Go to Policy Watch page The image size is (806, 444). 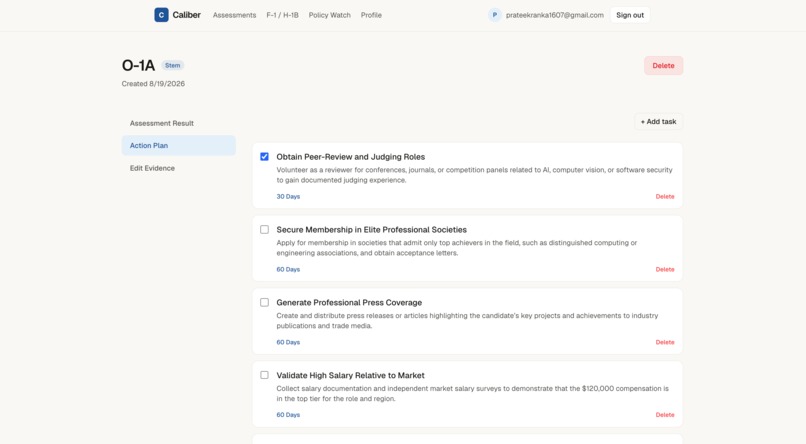[329, 15]
